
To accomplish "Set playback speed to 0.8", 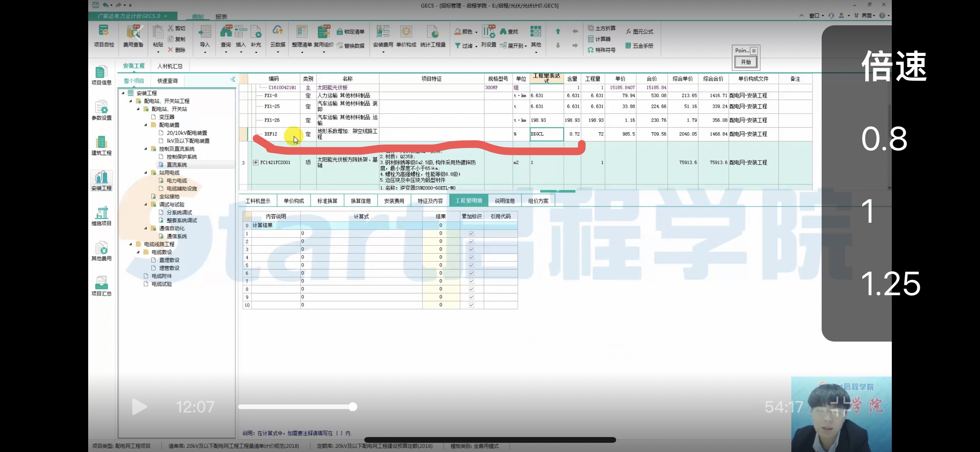I will (x=884, y=139).
